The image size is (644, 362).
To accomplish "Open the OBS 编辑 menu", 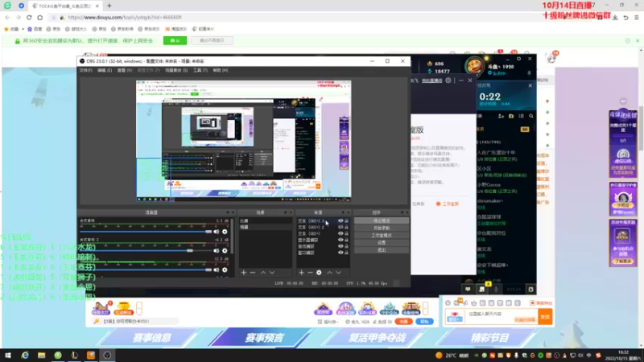I will [x=105, y=71].
